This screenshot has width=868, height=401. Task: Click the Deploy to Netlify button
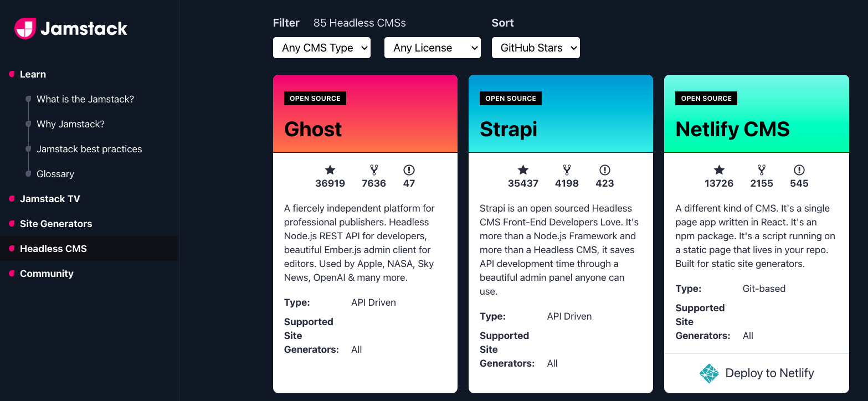[757, 373]
